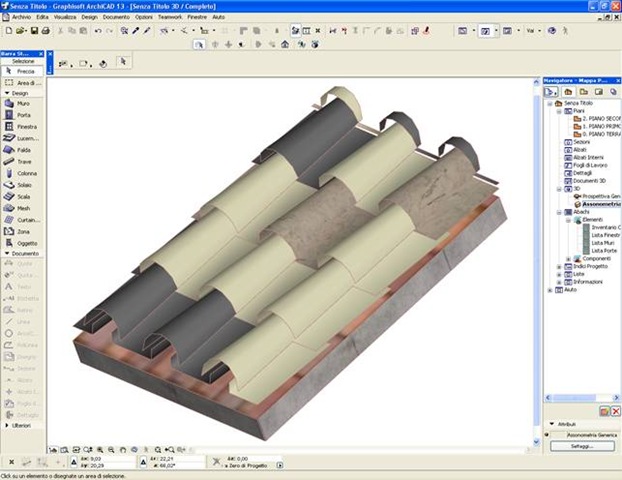Expand the Indici Progetto tree node
This screenshot has height=480, width=622.
pyautogui.click(x=559, y=267)
